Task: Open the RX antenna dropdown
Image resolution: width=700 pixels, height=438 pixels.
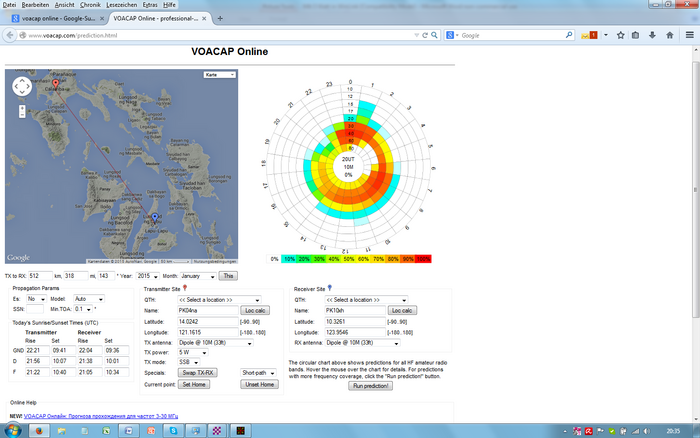Action: coord(362,343)
